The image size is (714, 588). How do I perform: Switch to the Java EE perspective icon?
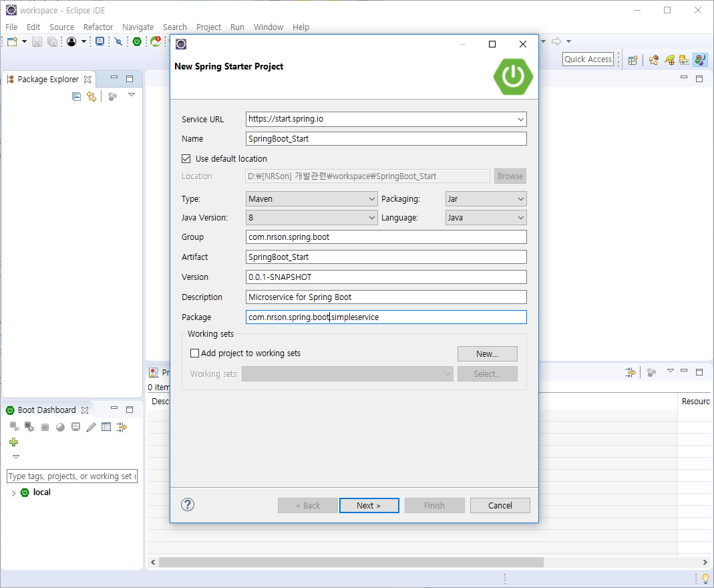click(654, 60)
